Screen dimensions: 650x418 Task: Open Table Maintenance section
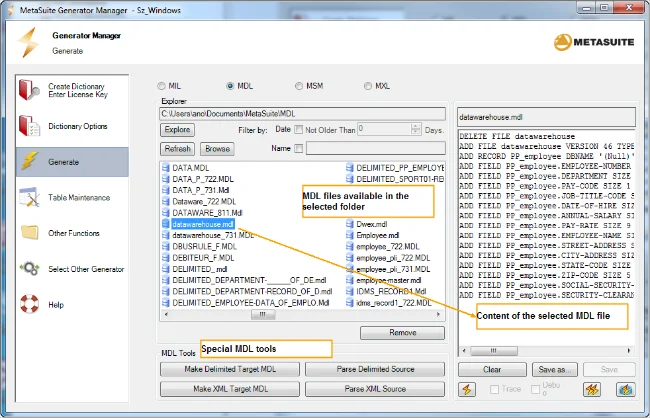[72, 197]
